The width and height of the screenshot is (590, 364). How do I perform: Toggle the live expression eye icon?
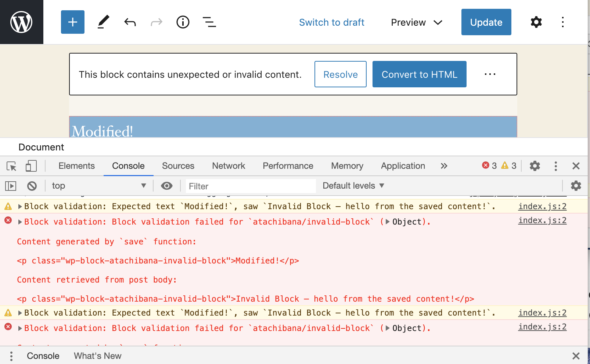tap(166, 186)
